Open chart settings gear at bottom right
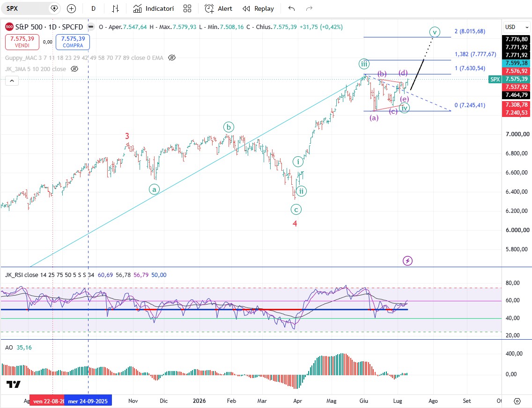 point(517,401)
